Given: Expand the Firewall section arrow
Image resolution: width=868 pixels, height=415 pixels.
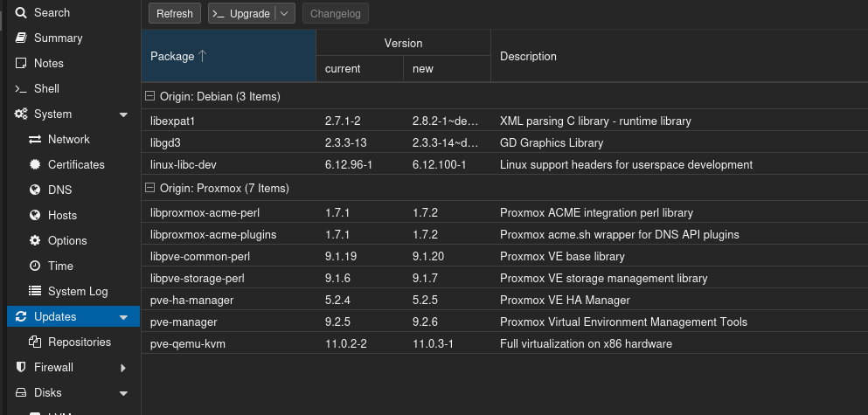Looking at the screenshot, I should (123, 368).
